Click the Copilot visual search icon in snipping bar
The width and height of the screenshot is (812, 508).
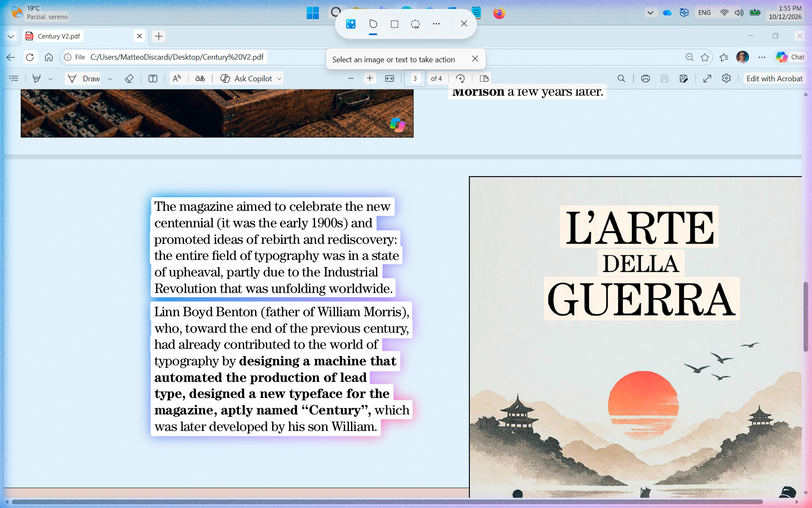(x=351, y=24)
